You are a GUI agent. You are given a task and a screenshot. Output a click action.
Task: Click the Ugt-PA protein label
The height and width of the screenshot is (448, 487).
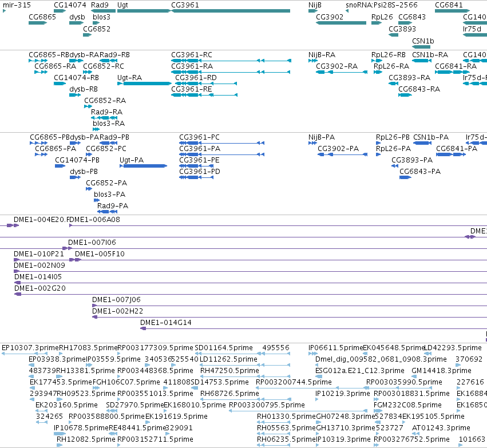(x=132, y=160)
